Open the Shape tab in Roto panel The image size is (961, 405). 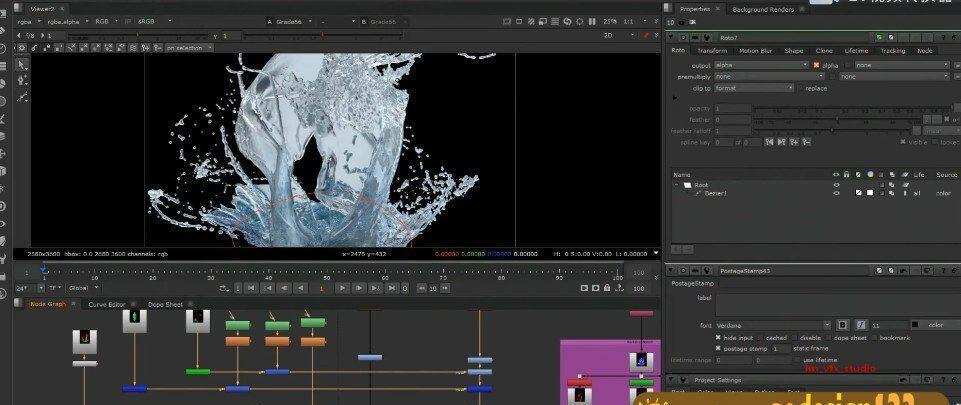tap(793, 51)
